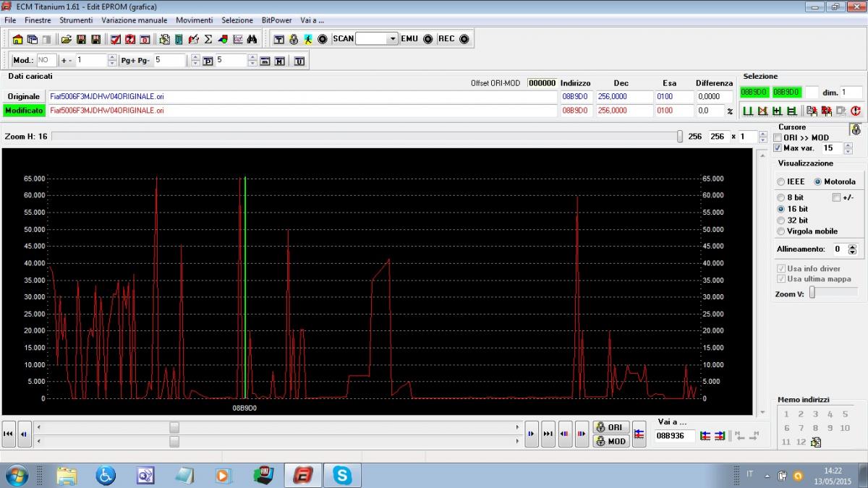Click the dim. input field
This screenshot has height=488, width=868.
pyautogui.click(x=851, y=93)
